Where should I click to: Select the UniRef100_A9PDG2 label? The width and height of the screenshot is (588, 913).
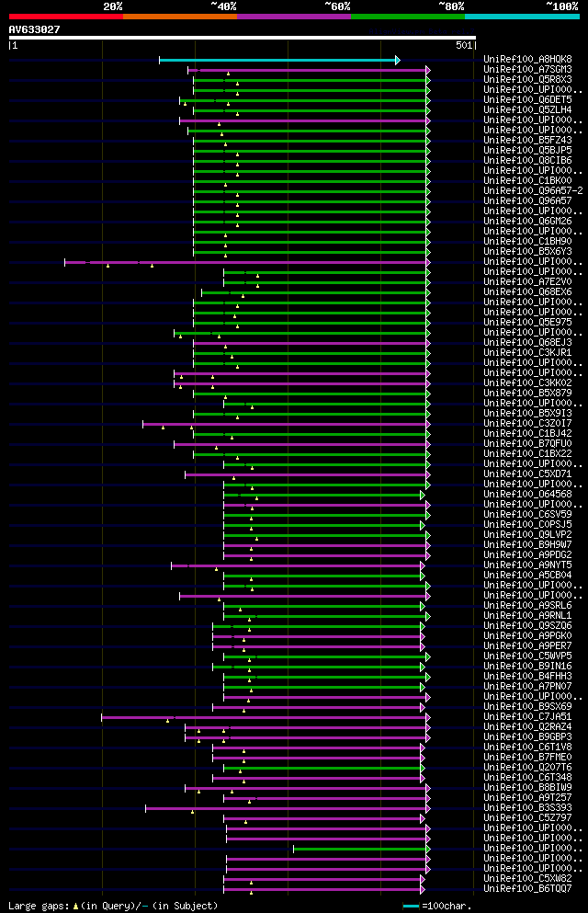click(x=527, y=555)
